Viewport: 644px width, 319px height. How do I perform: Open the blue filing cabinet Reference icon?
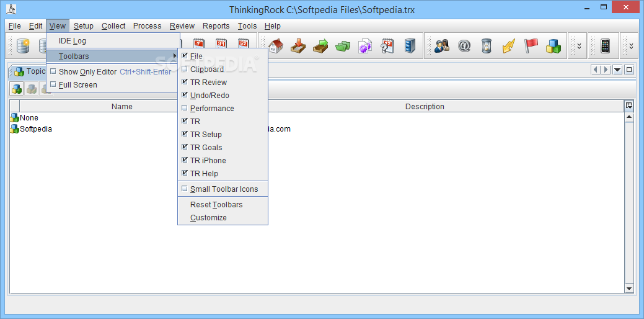[x=410, y=46]
